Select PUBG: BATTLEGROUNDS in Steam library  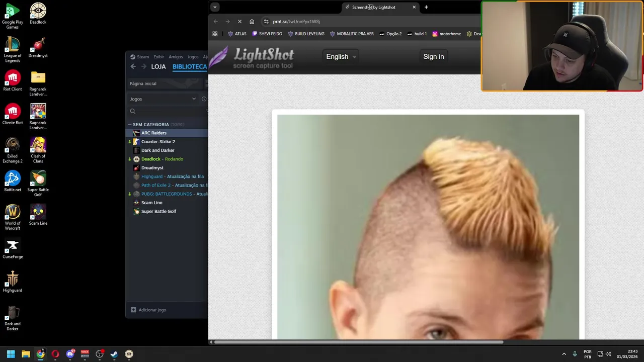[167, 194]
